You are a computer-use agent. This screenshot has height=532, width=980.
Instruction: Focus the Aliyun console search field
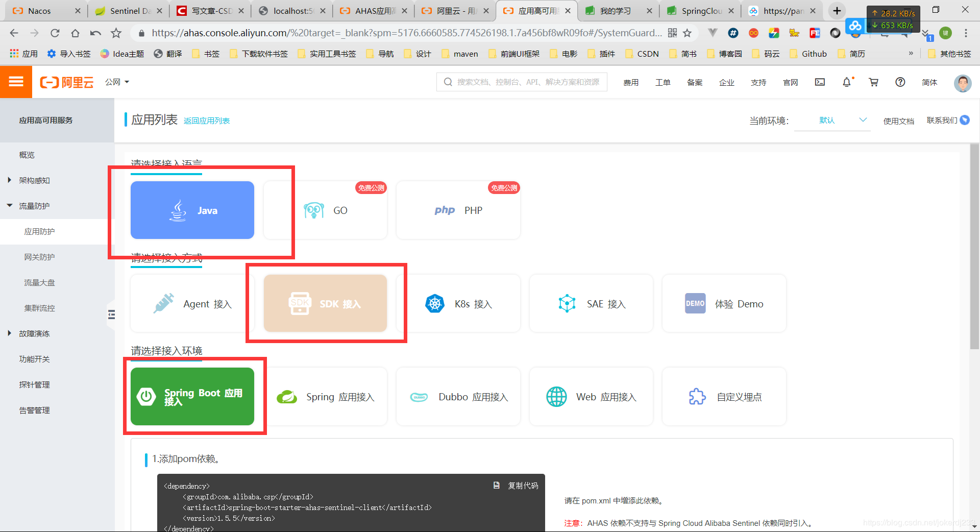[x=522, y=82]
